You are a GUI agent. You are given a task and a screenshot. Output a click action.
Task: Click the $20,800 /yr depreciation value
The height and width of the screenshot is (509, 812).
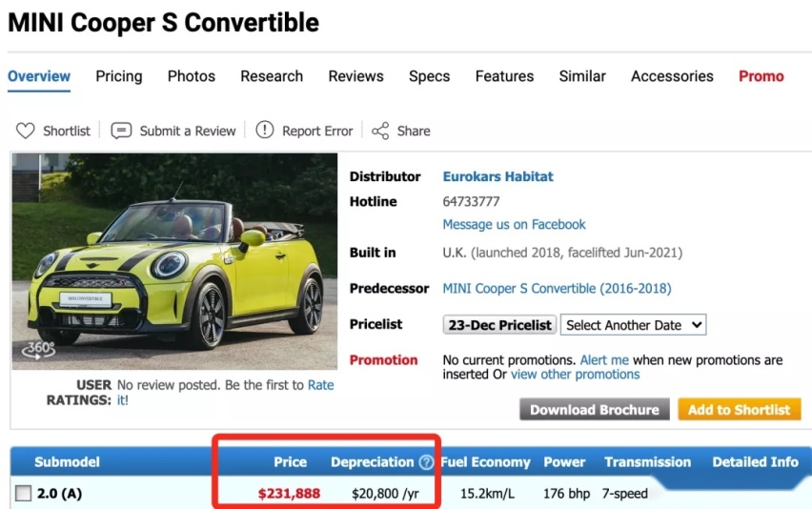pos(385,494)
